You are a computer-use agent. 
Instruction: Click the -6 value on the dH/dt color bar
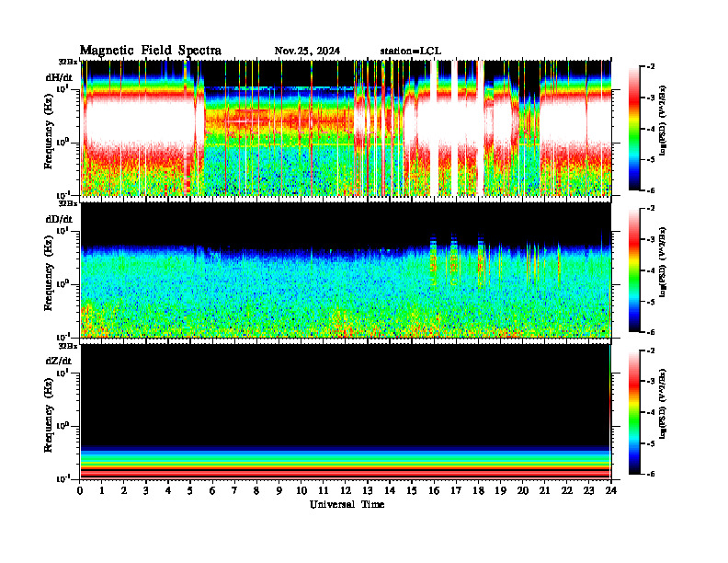tap(651, 190)
